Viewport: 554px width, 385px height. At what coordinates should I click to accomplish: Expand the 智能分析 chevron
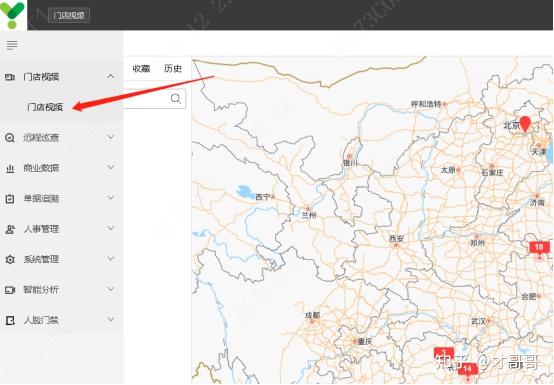point(111,289)
